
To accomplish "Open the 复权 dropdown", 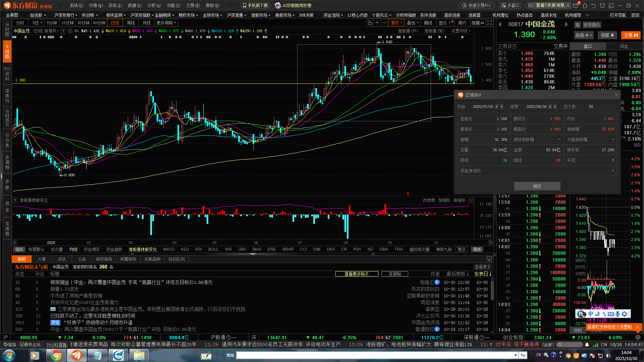I will pyautogui.click(x=396, y=23).
